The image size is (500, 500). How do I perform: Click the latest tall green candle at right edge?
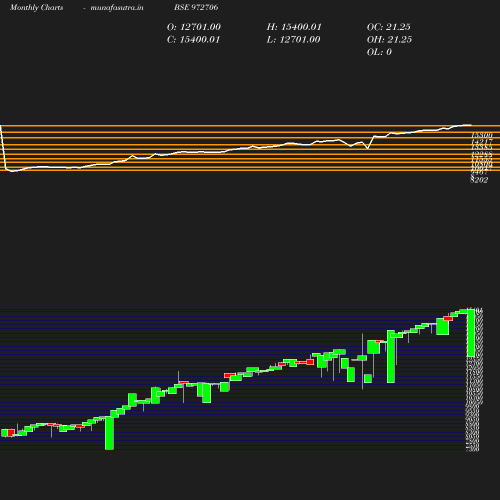[x=471, y=333]
